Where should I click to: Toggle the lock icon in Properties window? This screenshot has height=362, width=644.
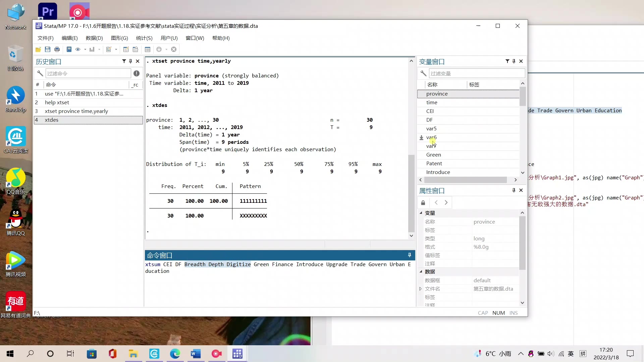[423, 202]
